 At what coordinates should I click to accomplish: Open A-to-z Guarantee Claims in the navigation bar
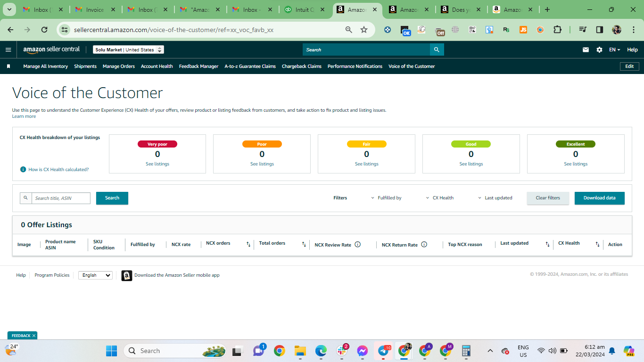(x=250, y=66)
